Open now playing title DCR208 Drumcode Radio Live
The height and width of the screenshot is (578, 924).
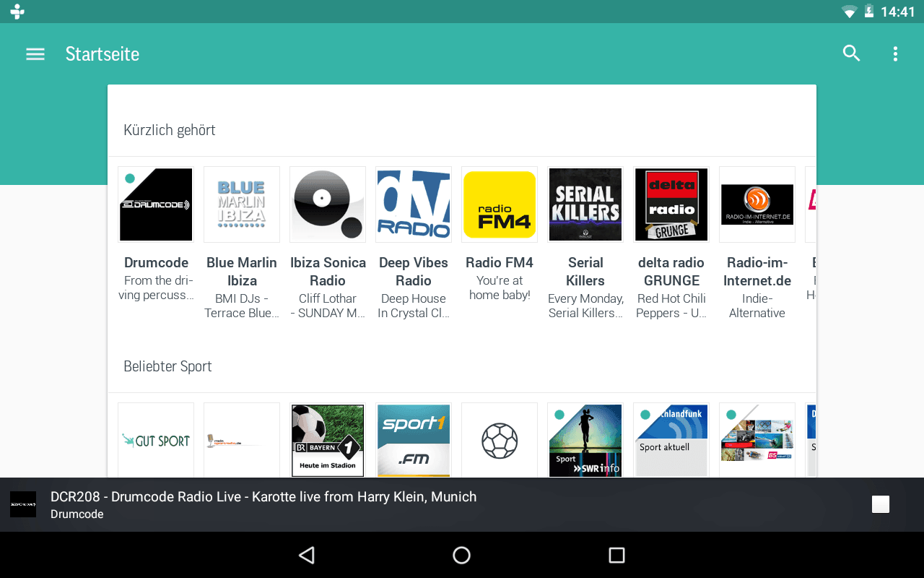coord(263,496)
